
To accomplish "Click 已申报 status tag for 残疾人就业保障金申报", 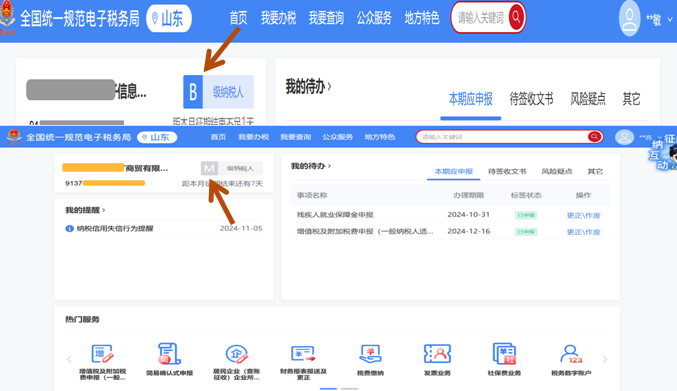I will pos(526,215).
